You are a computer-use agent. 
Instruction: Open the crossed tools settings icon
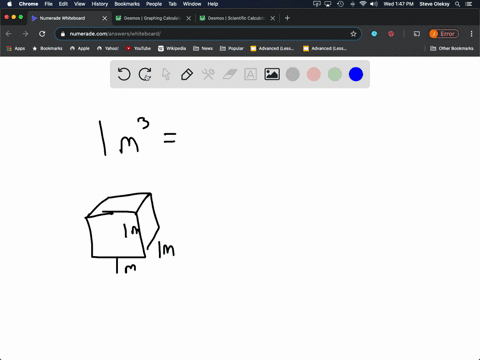pyautogui.click(x=208, y=74)
